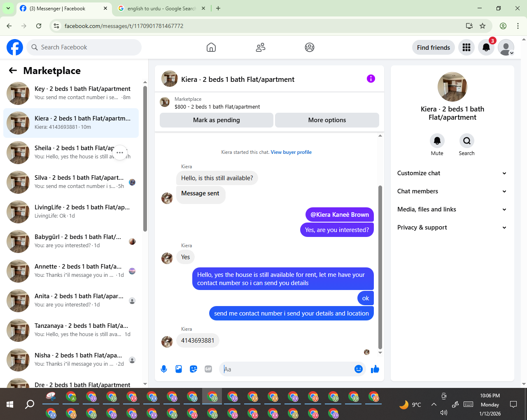Open View buyer profile link
The image size is (527, 420).
(291, 152)
